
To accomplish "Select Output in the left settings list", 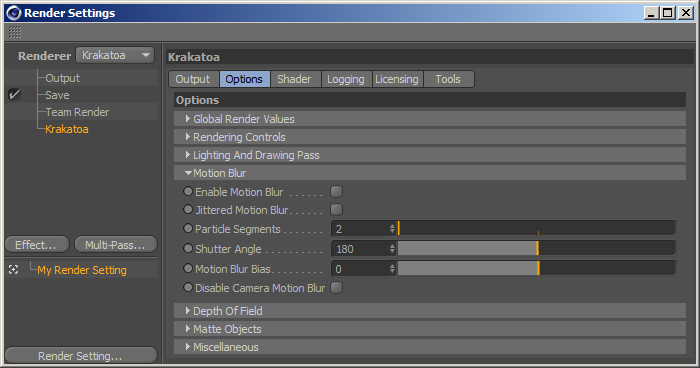I will pyautogui.click(x=62, y=78).
